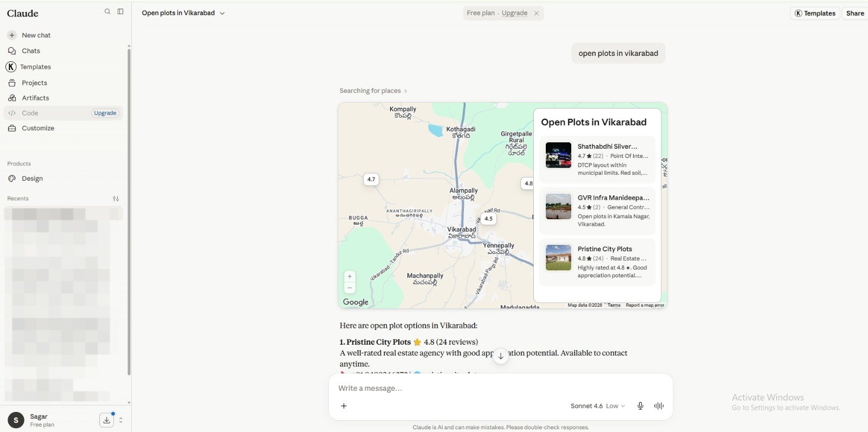The image size is (868, 432).
Task: Zoom out on the map
Action: pos(350,288)
